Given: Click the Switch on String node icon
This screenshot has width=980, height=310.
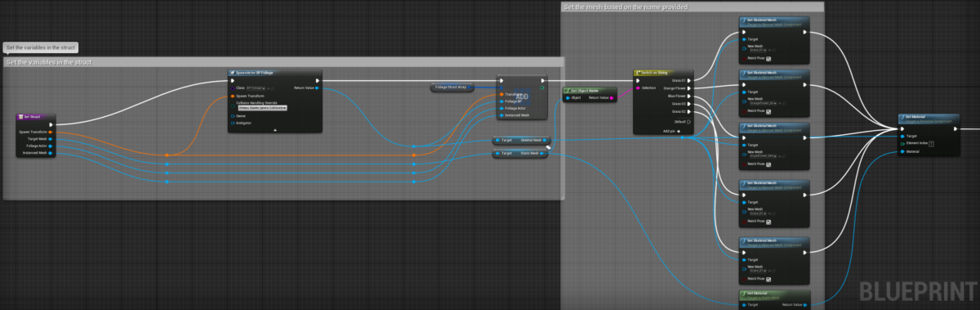Looking at the screenshot, I should [638, 72].
